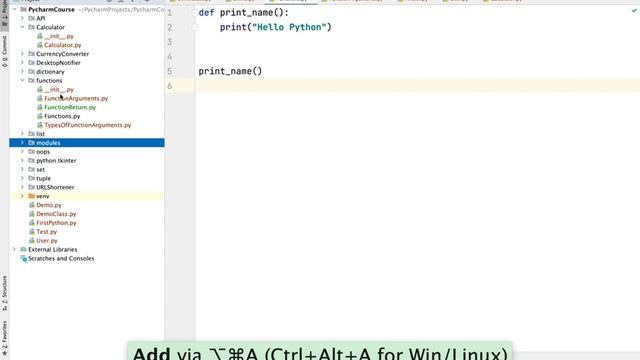
Task: Expand the venv folder arrow
Action: point(22,196)
